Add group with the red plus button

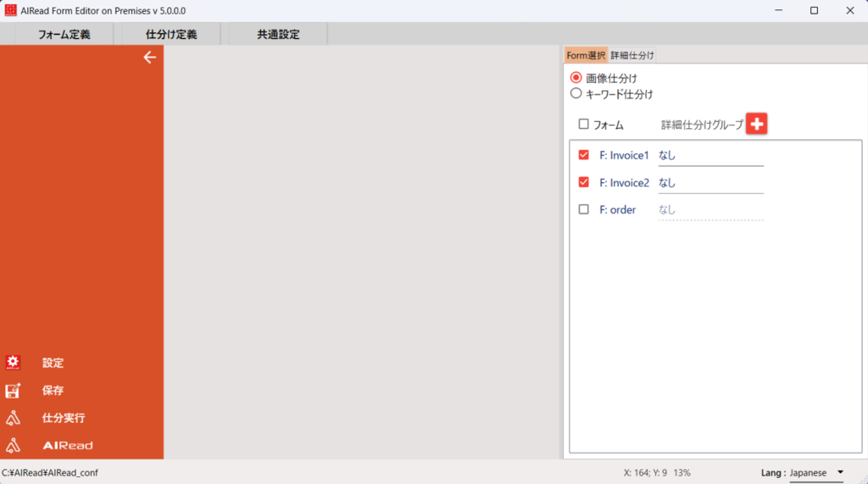[x=756, y=124]
